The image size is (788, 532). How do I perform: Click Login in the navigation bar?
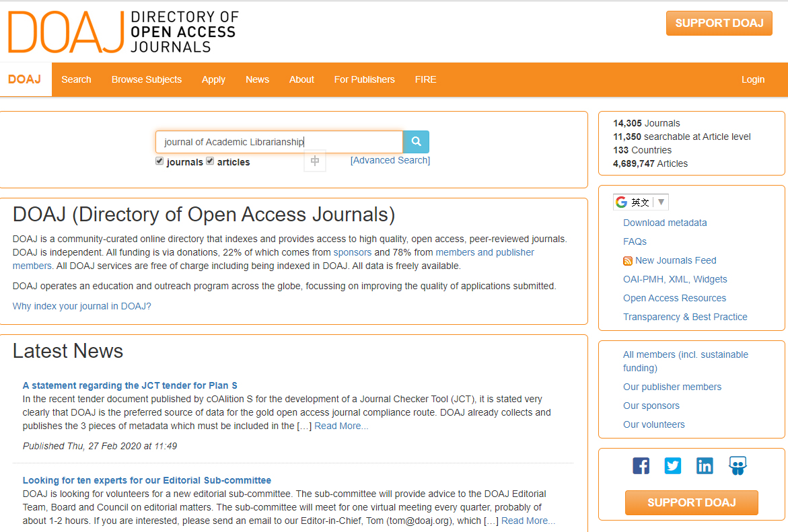click(x=753, y=79)
